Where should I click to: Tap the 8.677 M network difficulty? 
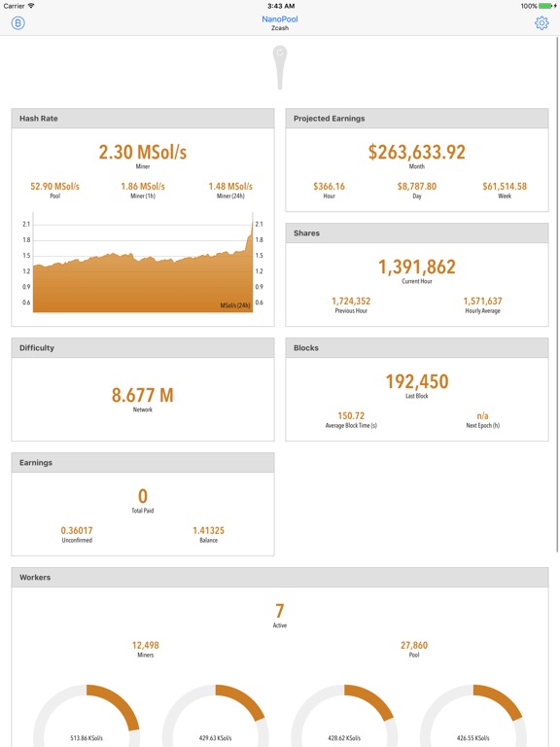coord(142,395)
